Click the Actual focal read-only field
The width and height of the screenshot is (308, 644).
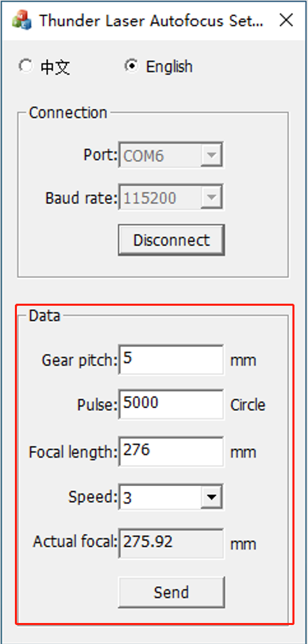171,543
